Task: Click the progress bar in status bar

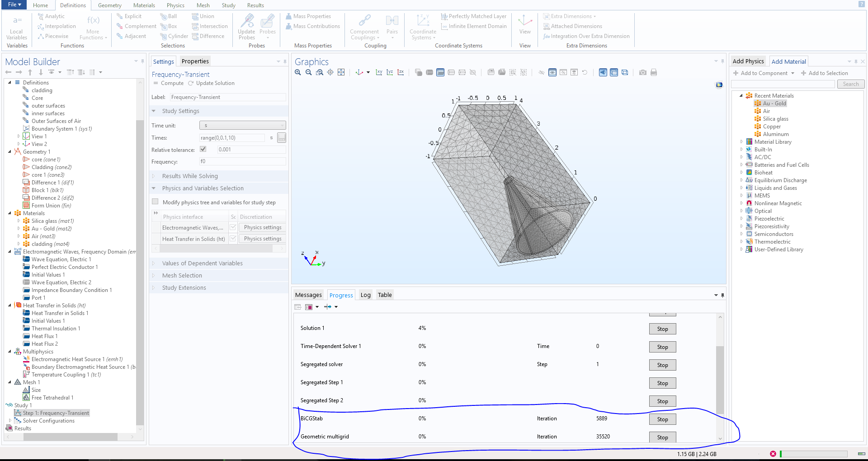Action: (x=814, y=454)
